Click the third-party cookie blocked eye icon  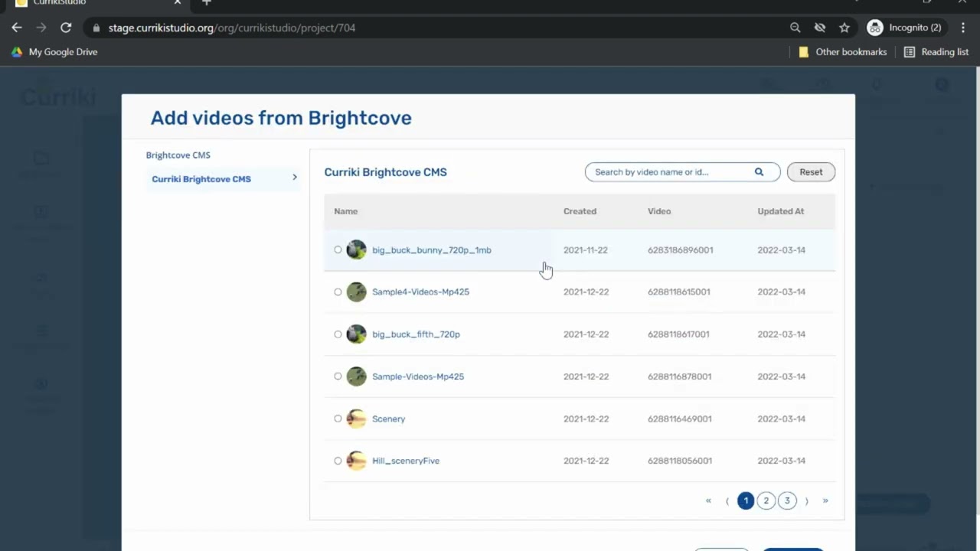(820, 28)
